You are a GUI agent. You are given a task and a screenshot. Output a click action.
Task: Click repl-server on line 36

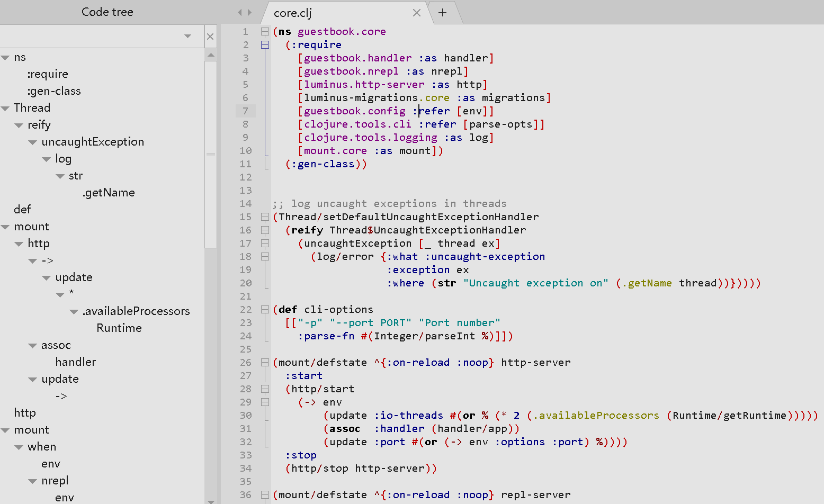(x=536, y=495)
